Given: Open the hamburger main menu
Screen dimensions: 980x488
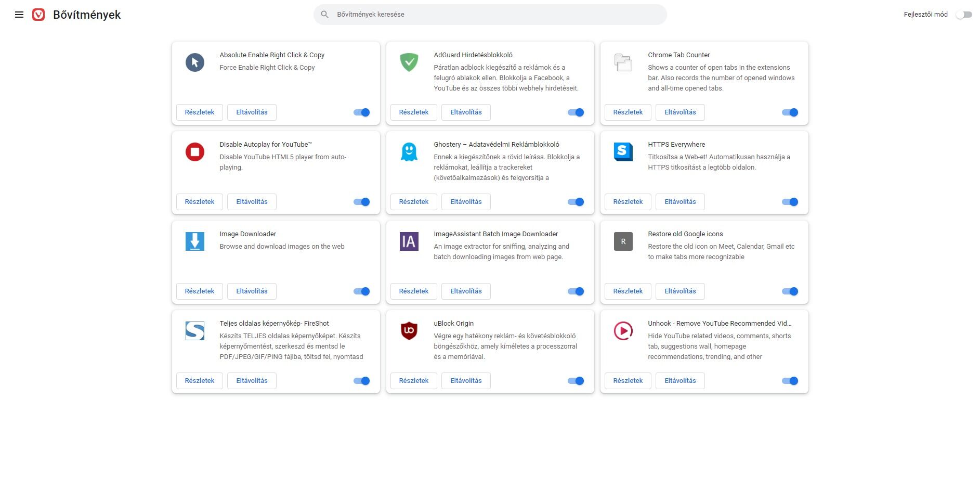Looking at the screenshot, I should point(19,15).
